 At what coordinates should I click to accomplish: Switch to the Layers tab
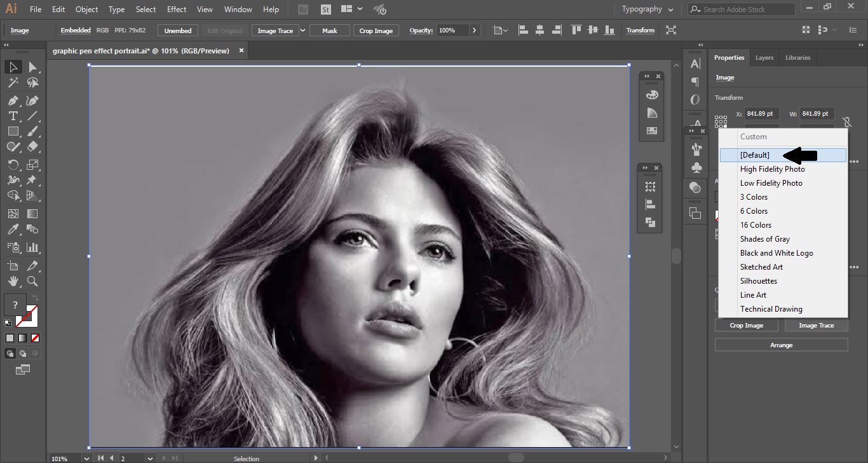764,58
